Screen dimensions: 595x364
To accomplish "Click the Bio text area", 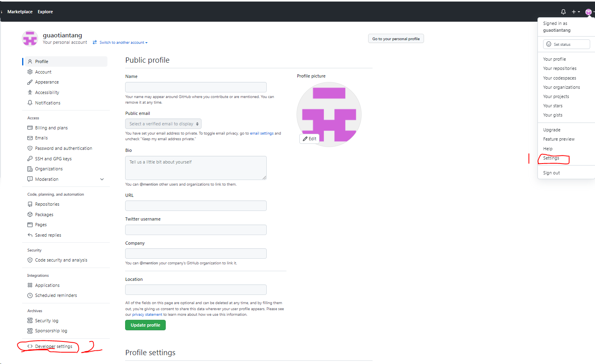I will [196, 168].
